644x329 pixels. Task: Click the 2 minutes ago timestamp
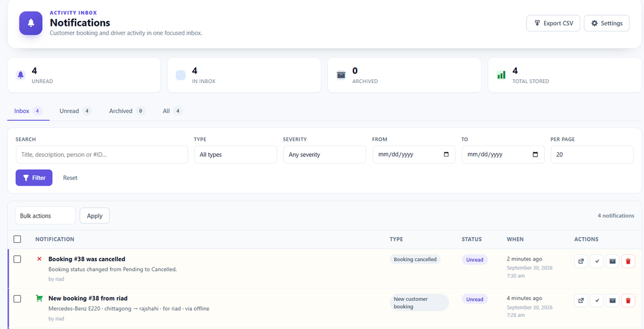525,259
